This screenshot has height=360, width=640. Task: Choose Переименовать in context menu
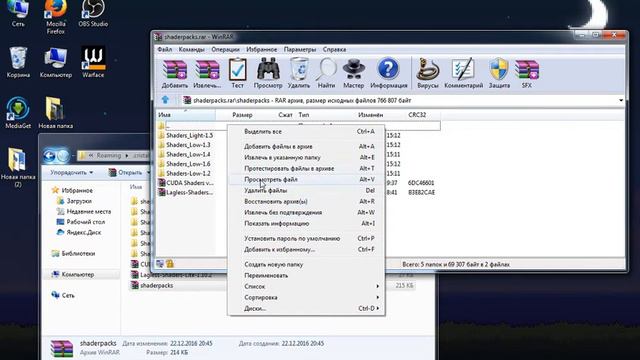point(306,276)
